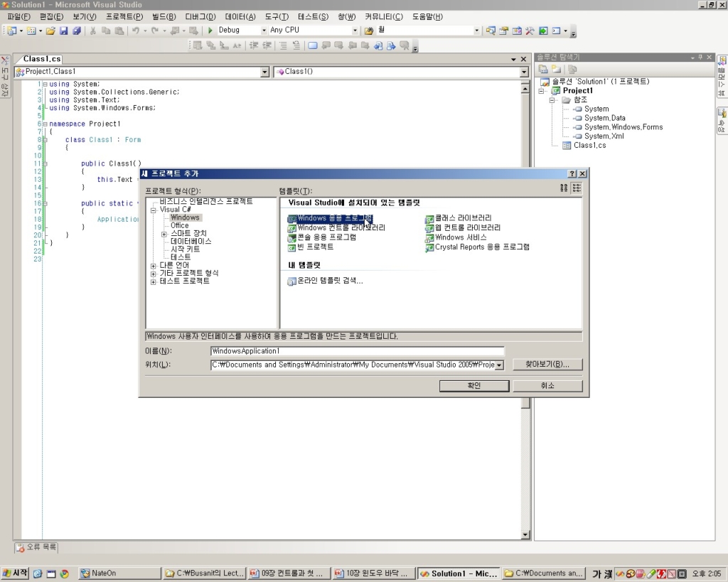This screenshot has height=582, width=728.
Task: Open C:\Busanit taskbar folder button
Action: point(205,573)
